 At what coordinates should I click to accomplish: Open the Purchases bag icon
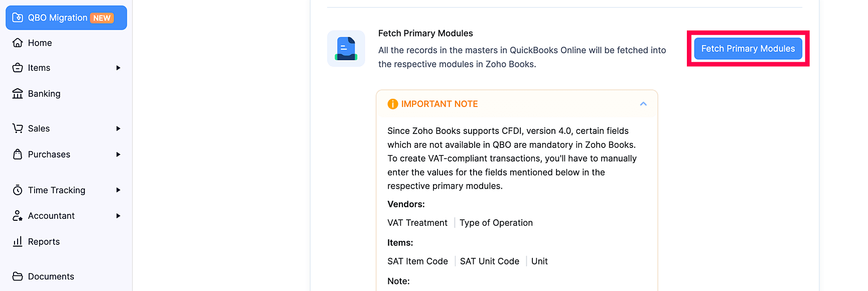18,154
